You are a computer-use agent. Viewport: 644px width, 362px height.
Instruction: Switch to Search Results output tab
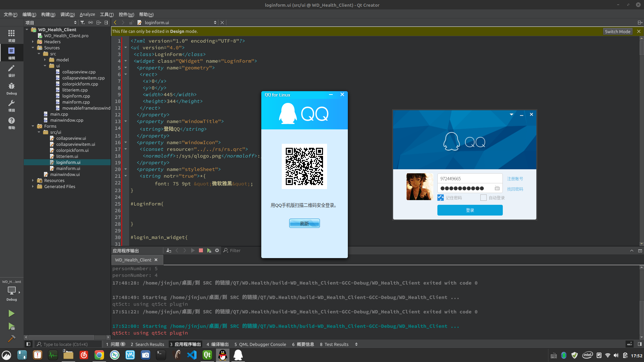[x=147, y=344]
